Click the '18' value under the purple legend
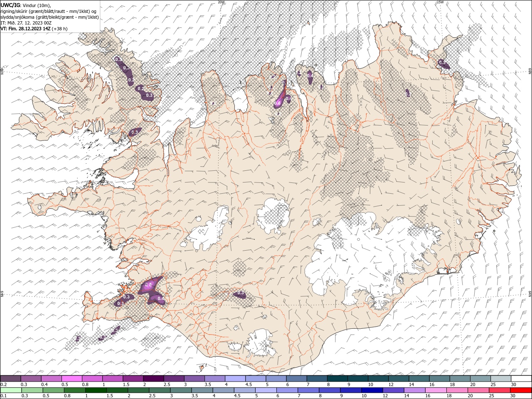 pyautogui.click(x=452, y=384)
